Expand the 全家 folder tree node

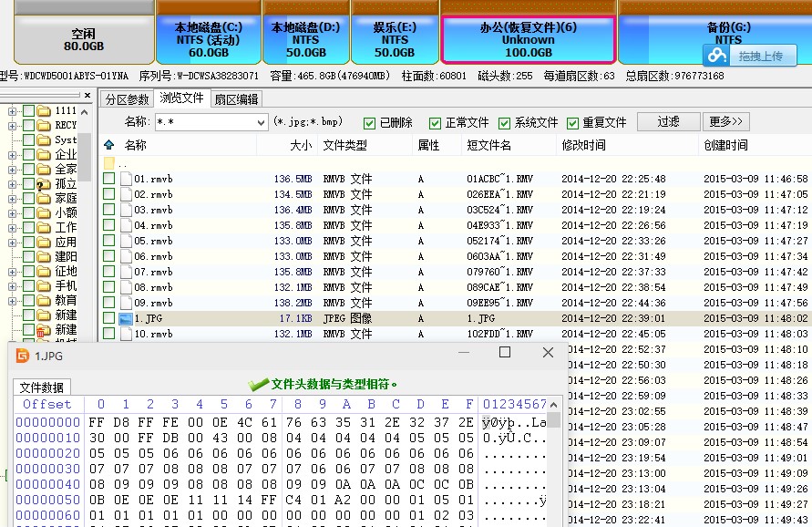tap(13, 170)
